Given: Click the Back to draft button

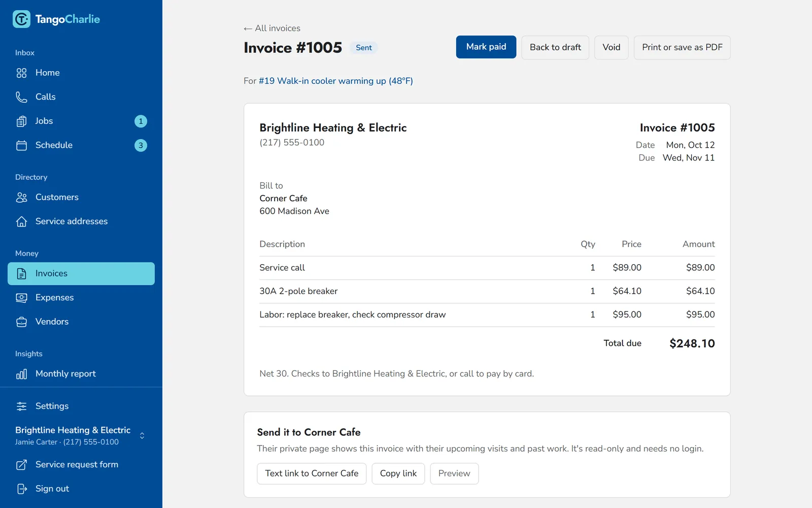Looking at the screenshot, I should point(555,47).
